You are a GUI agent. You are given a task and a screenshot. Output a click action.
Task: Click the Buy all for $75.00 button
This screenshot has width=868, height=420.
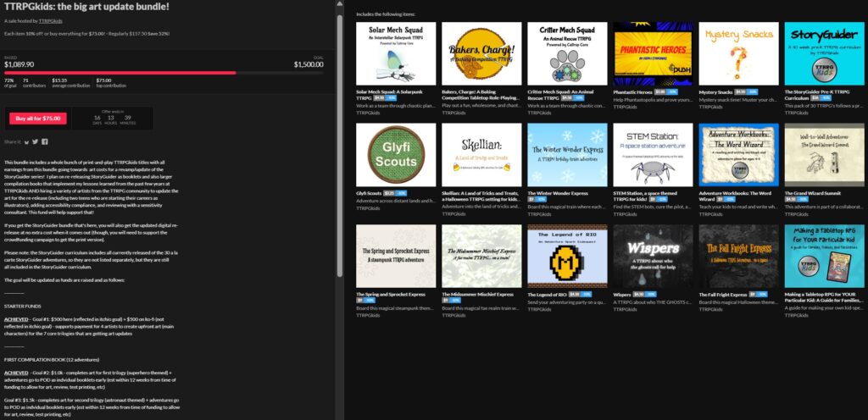(38, 119)
